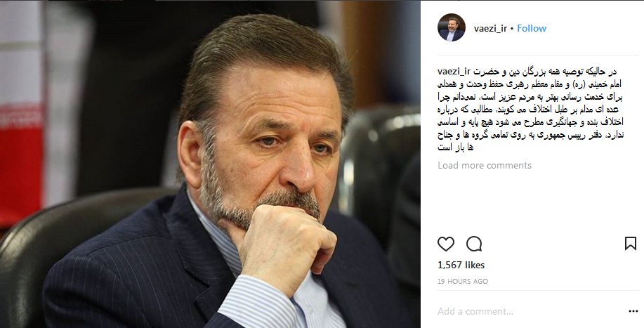Screen dimensions: 644x328
Task: Open the three-dot more options menu
Action: [633, 312]
